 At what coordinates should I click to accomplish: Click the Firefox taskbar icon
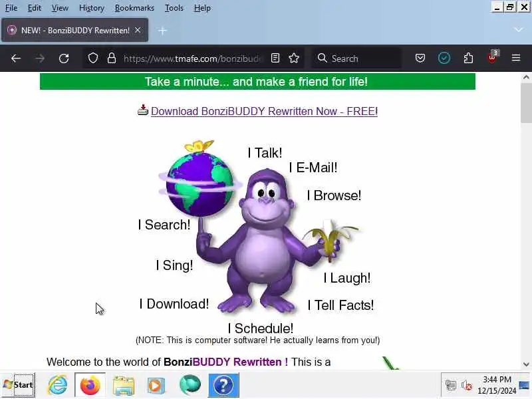(x=90, y=385)
